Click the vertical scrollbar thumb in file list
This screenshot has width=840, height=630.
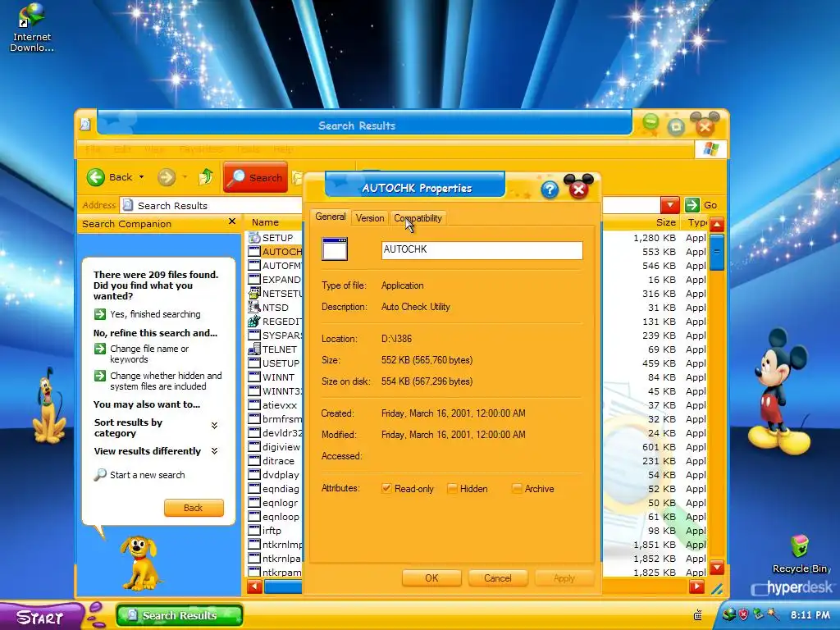click(717, 252)
